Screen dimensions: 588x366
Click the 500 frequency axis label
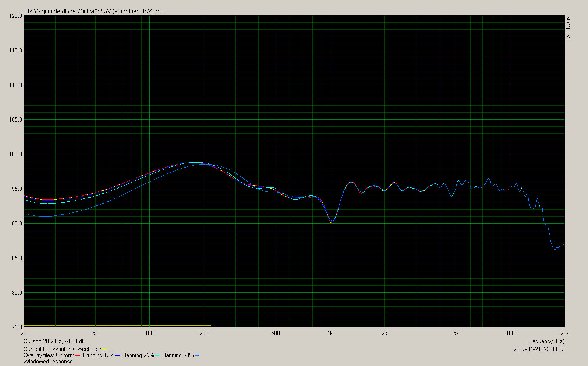[275, 333]
